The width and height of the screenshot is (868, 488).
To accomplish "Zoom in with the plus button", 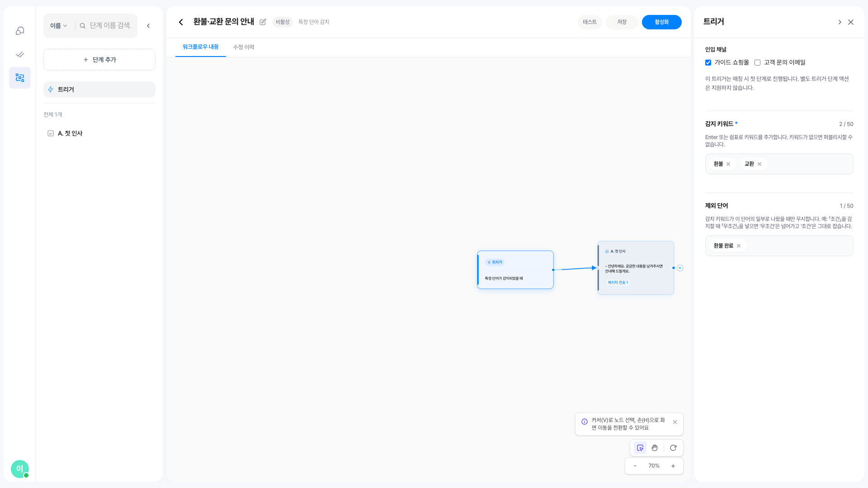I will 673,466.
